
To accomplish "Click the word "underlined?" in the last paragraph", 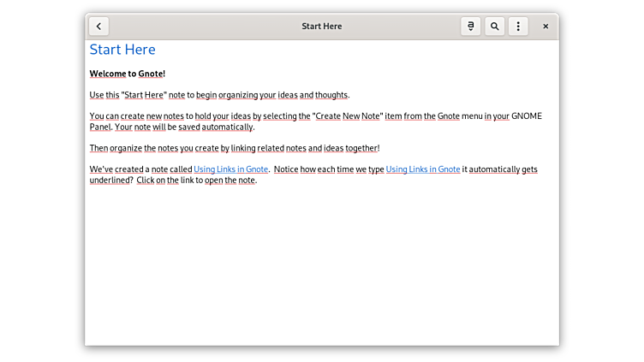I will 110,181.
